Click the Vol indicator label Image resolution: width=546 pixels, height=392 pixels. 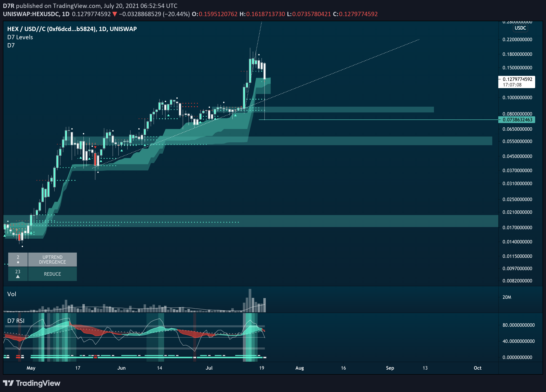pyautogui.click(x=12, y=294)
